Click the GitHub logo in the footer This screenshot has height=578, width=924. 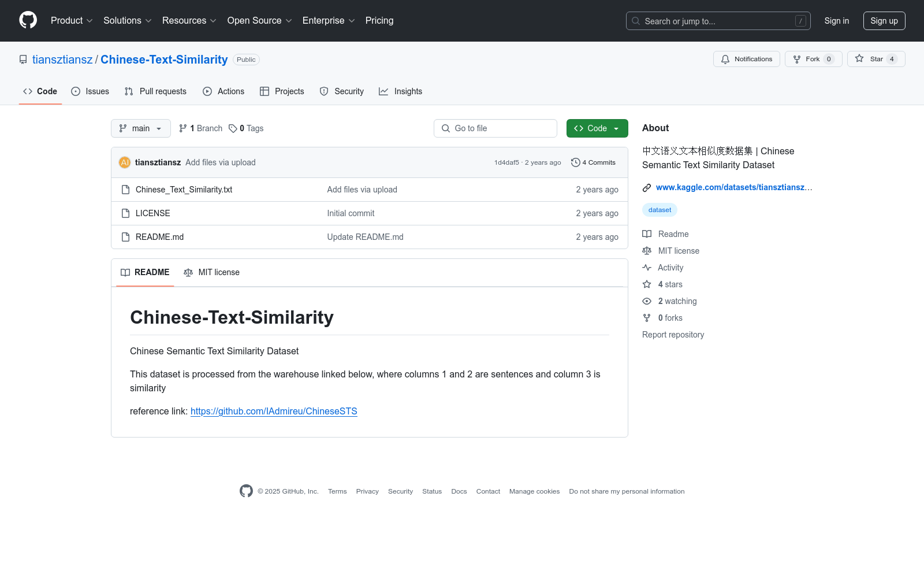[246, 491]
